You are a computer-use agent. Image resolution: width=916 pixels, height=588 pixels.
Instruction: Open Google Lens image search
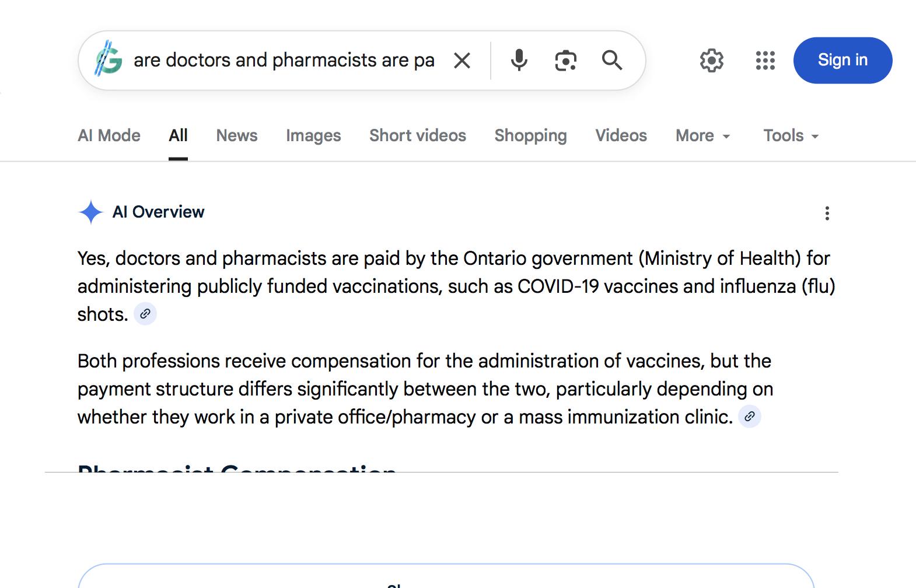click(x=565, y=60)
